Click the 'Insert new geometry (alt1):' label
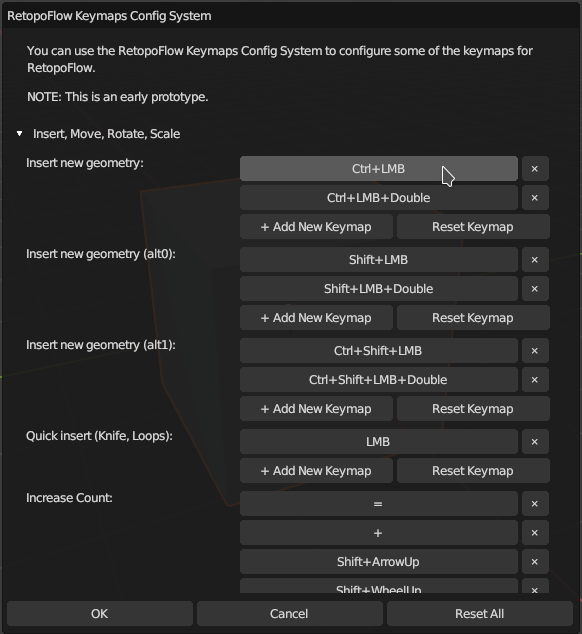The image size is (582, 634). pyautogui.click(x=101, y=345)
